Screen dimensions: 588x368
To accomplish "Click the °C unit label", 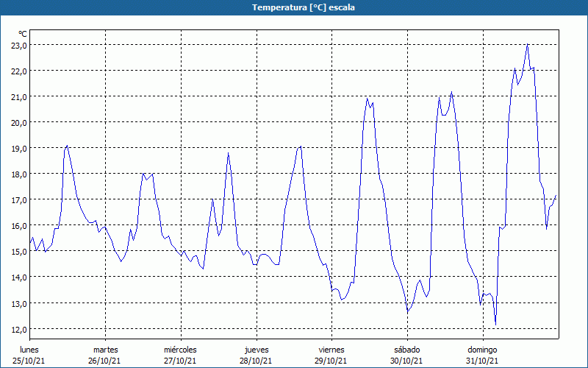I will point(23,34).
